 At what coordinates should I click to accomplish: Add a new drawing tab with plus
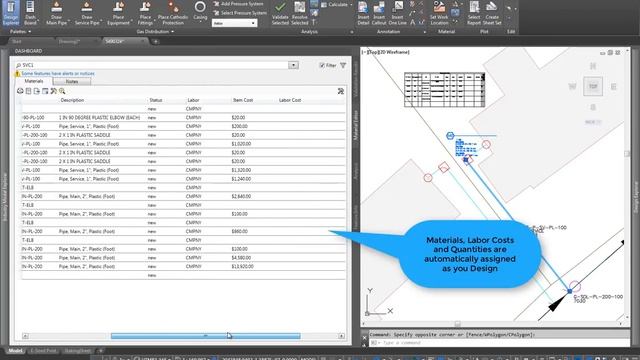tap(156, 41)
